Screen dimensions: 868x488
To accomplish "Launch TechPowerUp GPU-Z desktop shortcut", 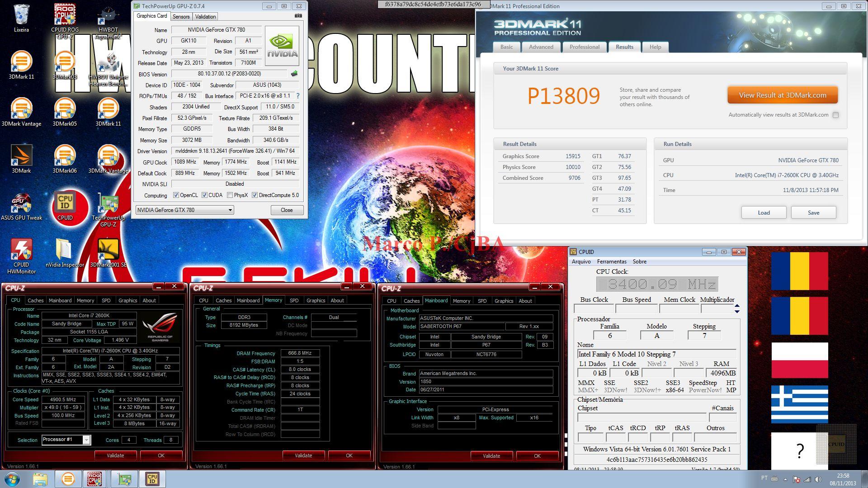I will (x=108, y=209).
